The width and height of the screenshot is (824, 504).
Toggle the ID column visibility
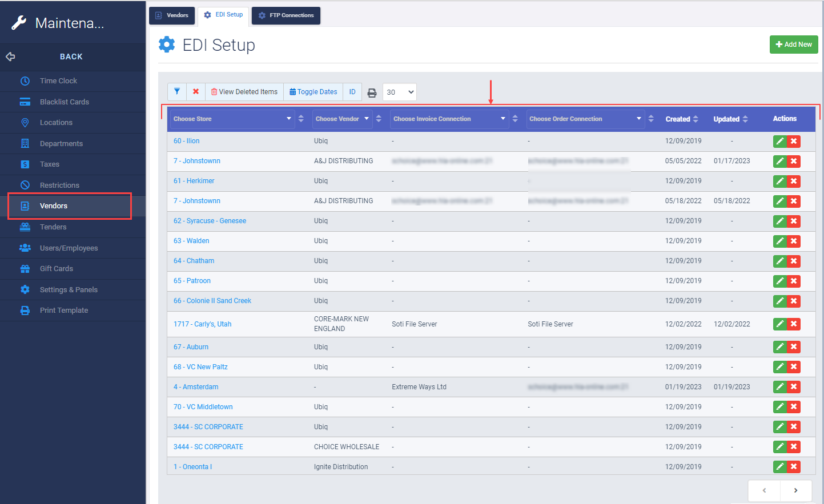352,91
